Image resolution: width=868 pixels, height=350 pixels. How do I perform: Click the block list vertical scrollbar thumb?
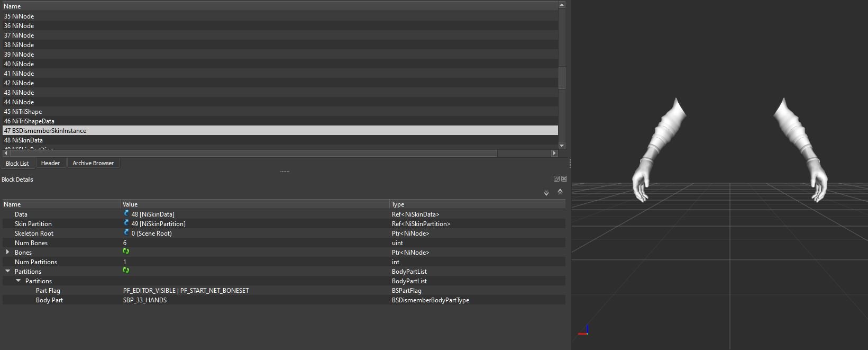(x=562, y=78)
